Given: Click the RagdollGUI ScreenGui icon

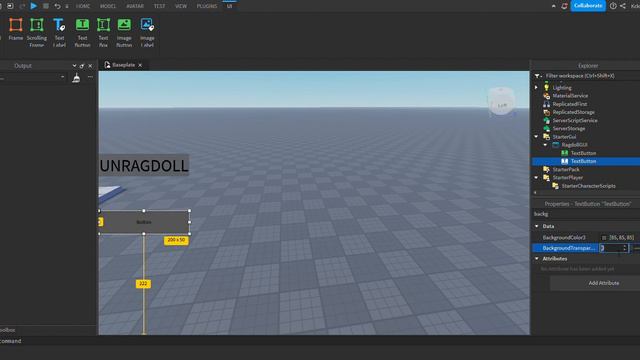Looking at the screenshot, I should pos(556,144).
